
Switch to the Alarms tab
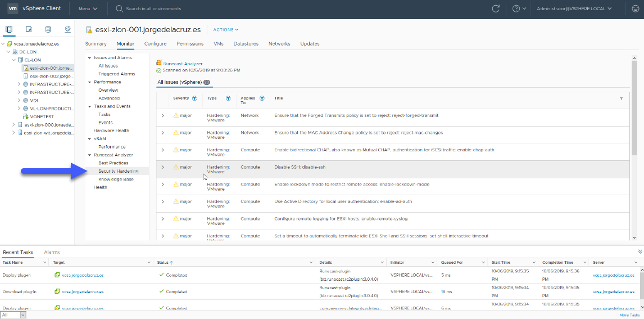click(x=52, y=252)
